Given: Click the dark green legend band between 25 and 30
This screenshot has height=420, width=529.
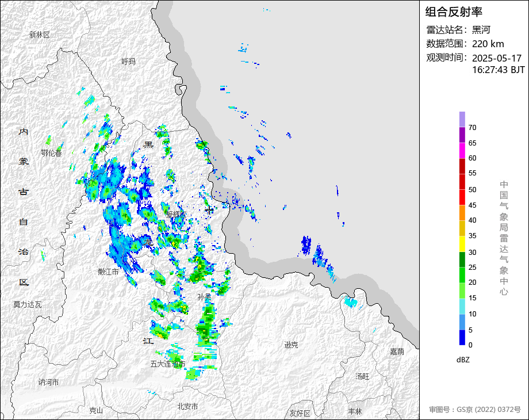Looking at the screenshot, I should tap(462, 259).
